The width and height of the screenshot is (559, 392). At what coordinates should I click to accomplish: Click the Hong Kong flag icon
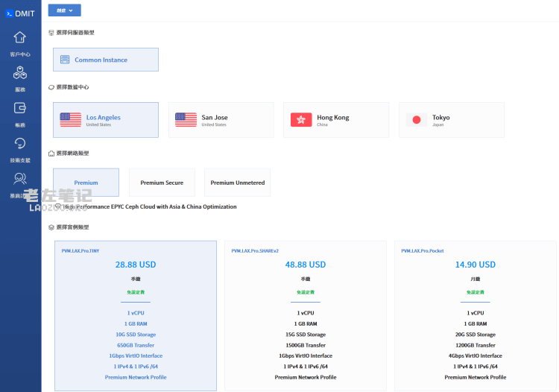tap(301, 120)
